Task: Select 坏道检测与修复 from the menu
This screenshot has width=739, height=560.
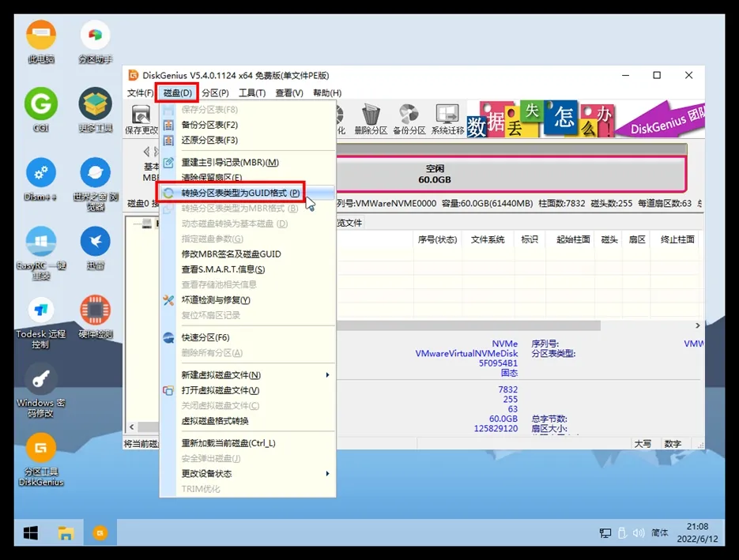Action: click(x=216, y=300)
